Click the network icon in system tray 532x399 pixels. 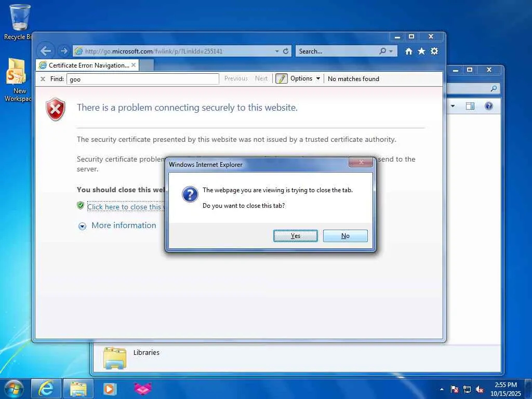point(467,389)
